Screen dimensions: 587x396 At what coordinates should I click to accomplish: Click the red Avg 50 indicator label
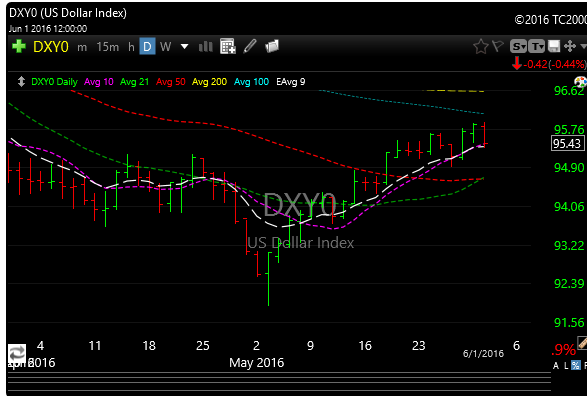pyautogui.click(x=171, y=82)
